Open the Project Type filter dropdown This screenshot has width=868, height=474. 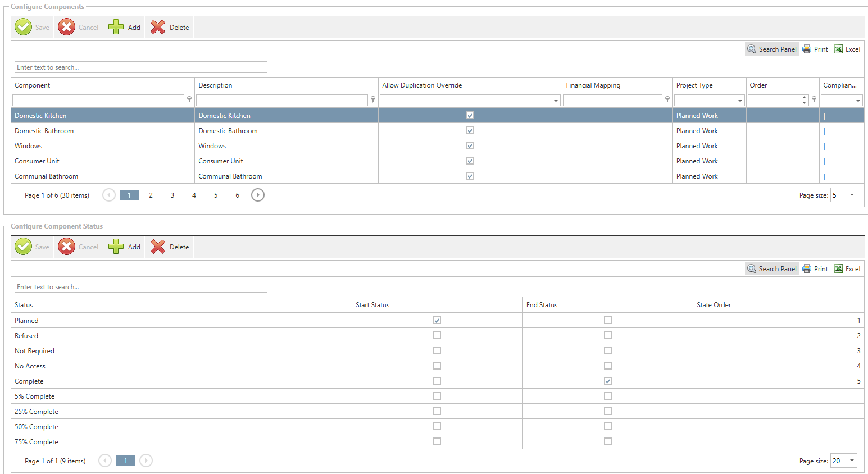pyautogui.click(x=740, y=101)
